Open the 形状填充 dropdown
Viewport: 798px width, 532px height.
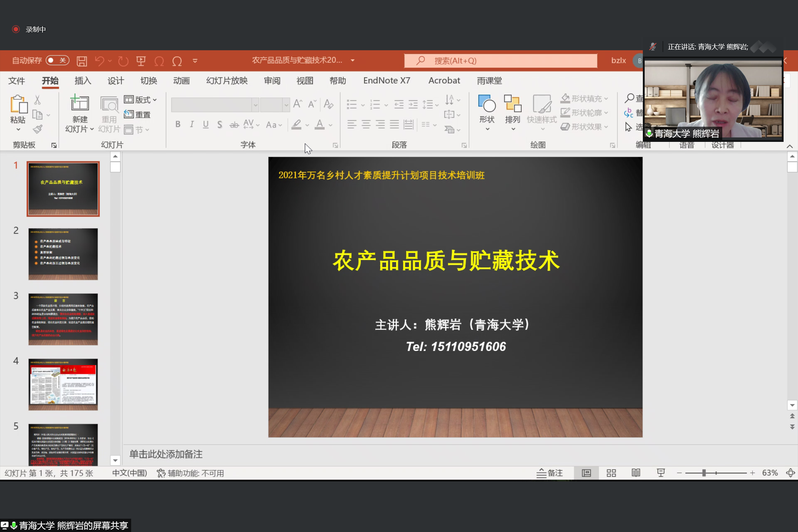tap(584, 99)
